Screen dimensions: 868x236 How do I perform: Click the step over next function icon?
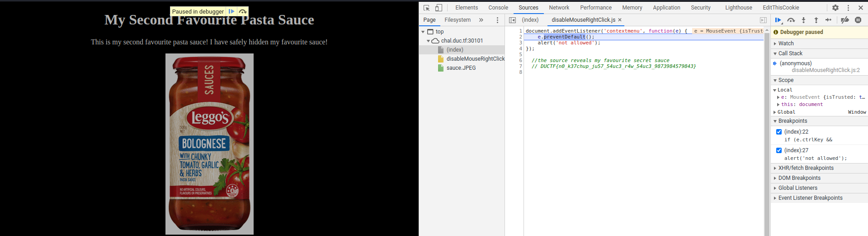791,20
